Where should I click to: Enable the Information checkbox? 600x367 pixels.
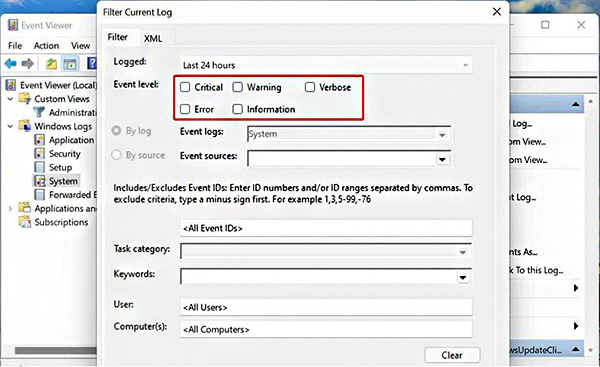coord(238,109)
